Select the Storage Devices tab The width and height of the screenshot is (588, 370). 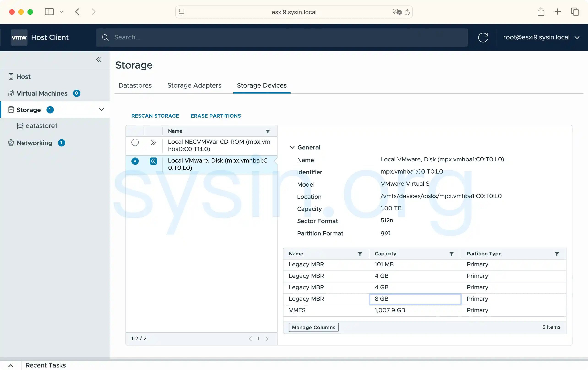pos(262,85)
